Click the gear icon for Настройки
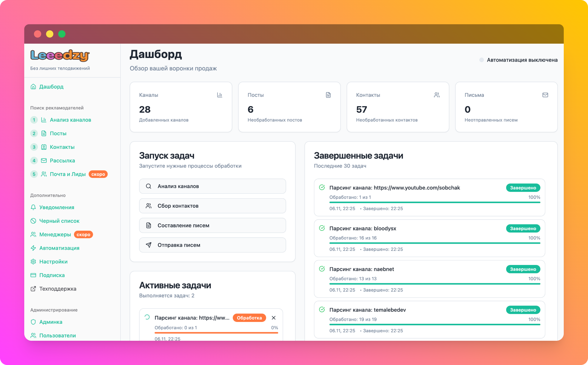The image size is (588, 365). point(33,262)
